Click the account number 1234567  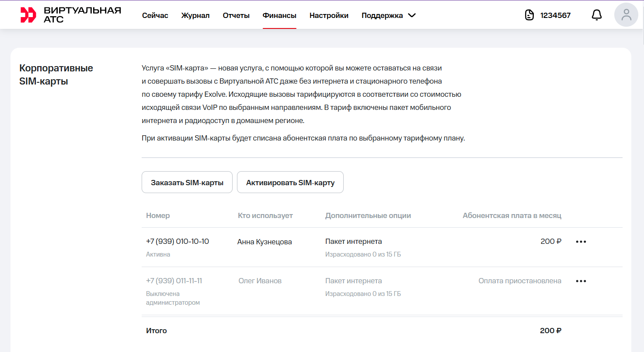(555, 15)
